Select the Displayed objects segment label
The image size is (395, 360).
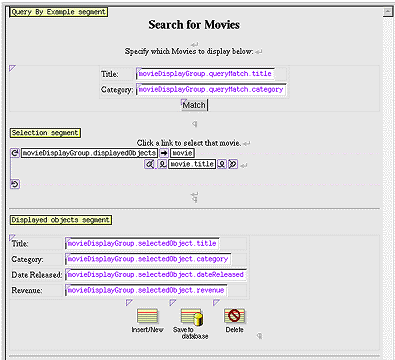click(x=61, y=220)
